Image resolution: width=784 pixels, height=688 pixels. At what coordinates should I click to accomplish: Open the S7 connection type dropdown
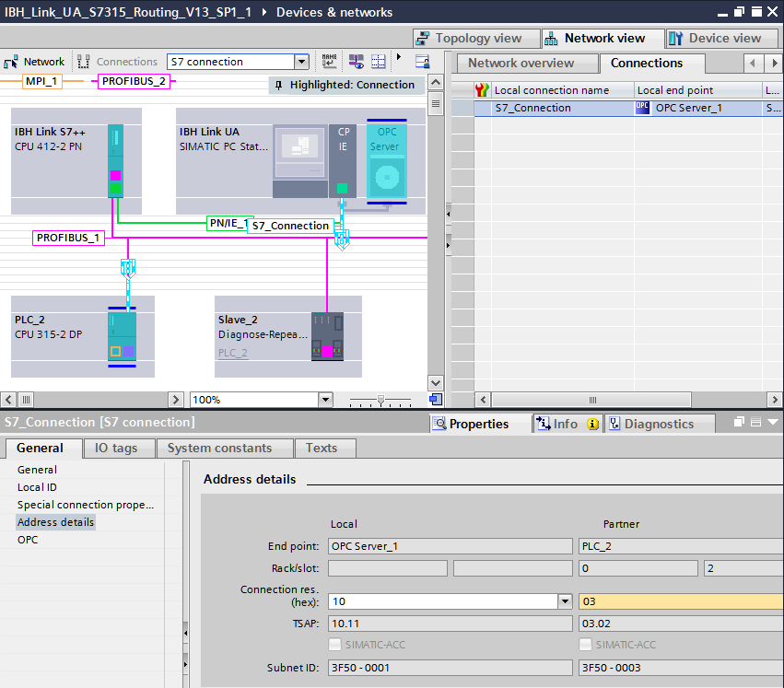coord(301,62)
